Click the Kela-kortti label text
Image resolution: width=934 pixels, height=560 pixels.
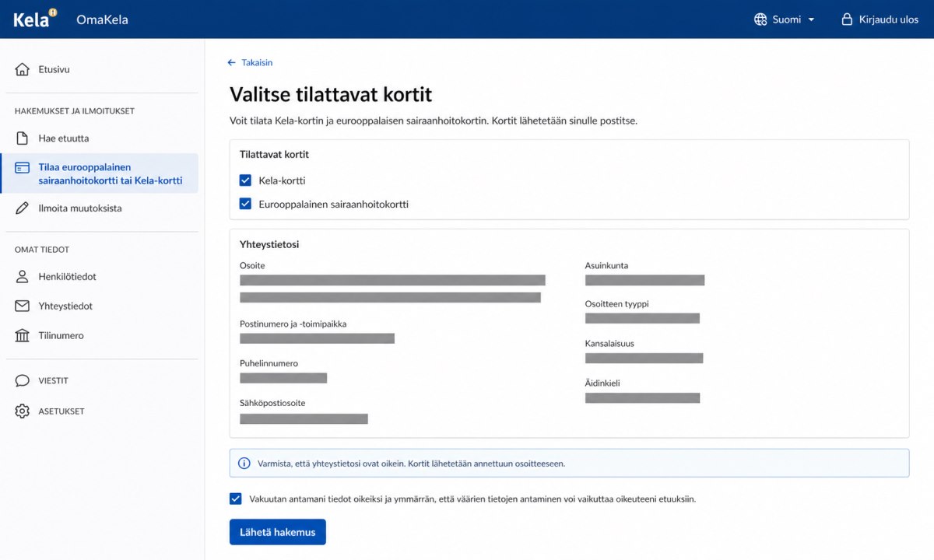point(282,180)
